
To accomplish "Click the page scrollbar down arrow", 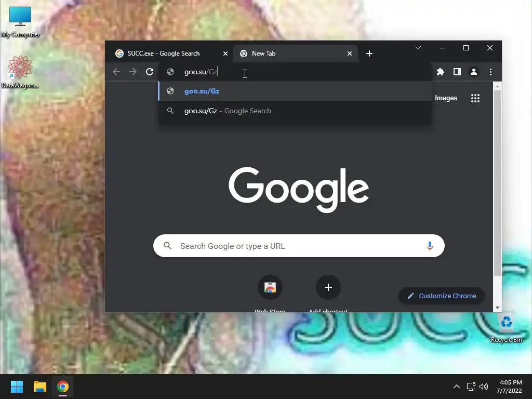I will [x=497, y=308].
